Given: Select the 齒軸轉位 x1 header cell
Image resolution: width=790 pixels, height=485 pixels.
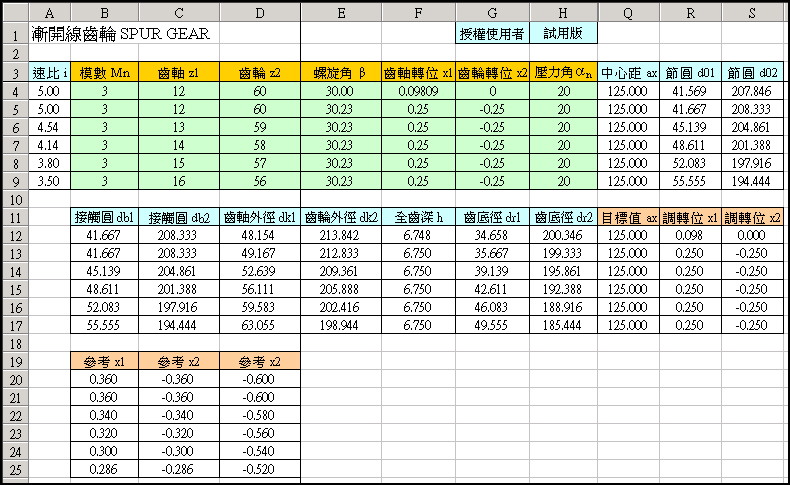Looking at the screenshot, I should click(x=418, y=73).
